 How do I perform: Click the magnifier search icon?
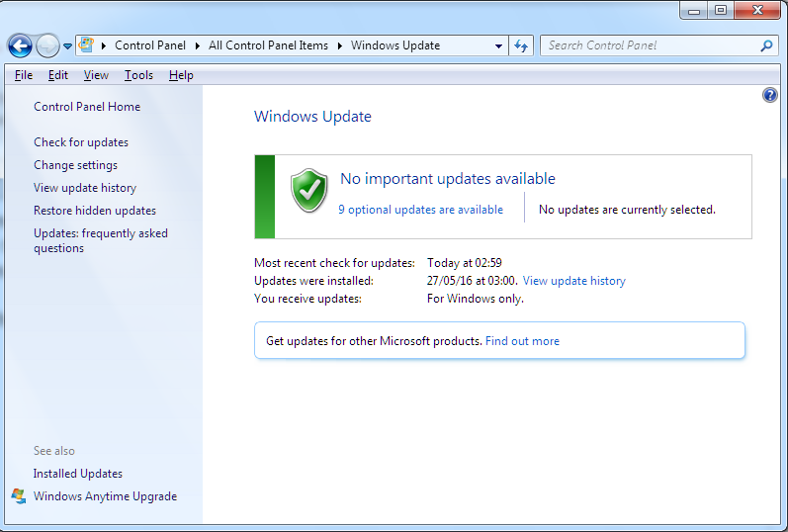click(766, 45)
